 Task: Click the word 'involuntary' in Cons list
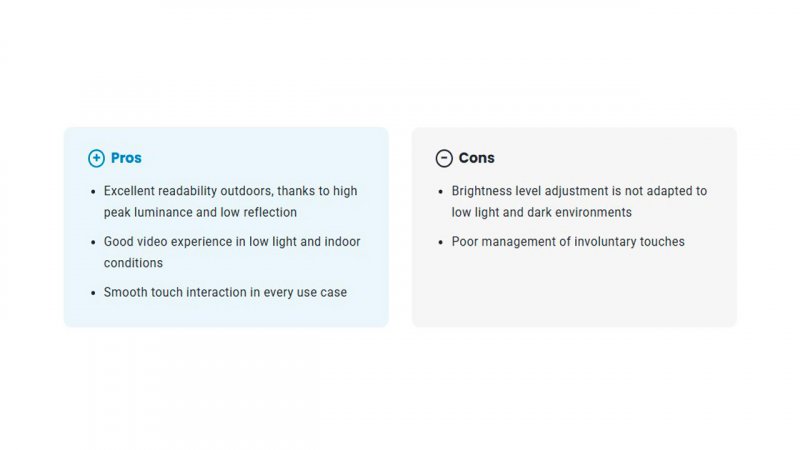596,242
